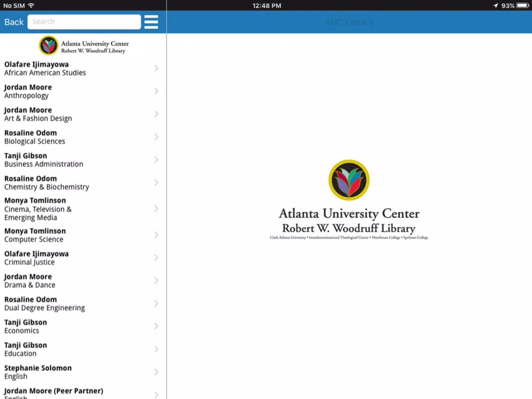The height and width of the screenshot is (399, 532).
Task: Choose Olafare Ijimayowa, Criminal Justice
Action: [83, 258]
